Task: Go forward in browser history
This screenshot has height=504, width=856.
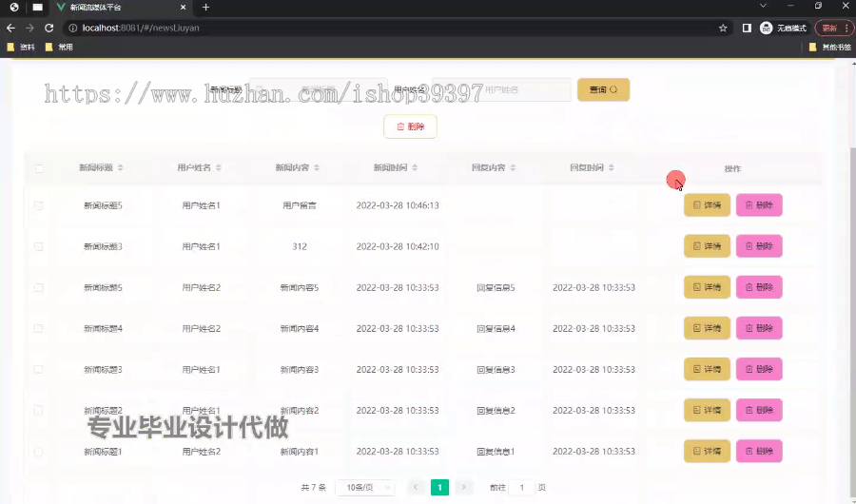Action: [x=30, y=28]
